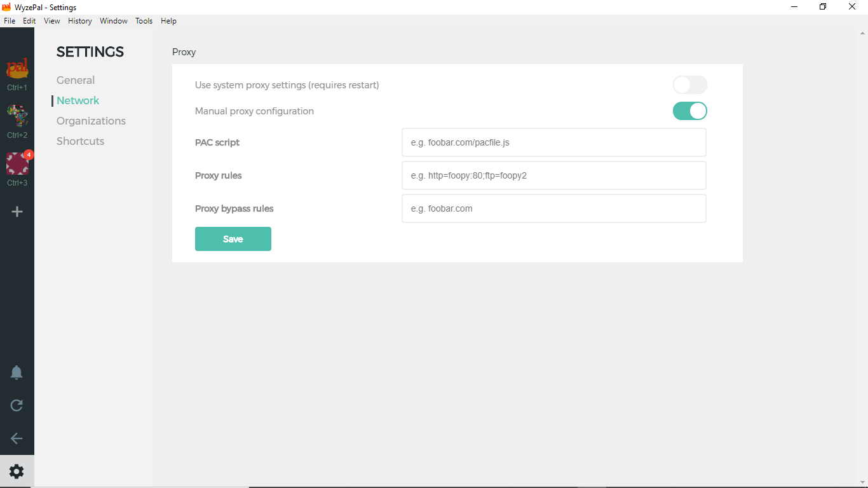868x488 pixels.
Task: Enable Use system proxy settings toggle
Action: 690,85
